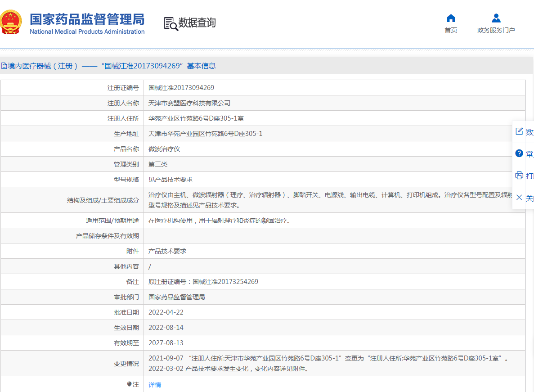
Task: Click effective date 2022-08-14
Action: pyautogui.click(x=166, y=328)
